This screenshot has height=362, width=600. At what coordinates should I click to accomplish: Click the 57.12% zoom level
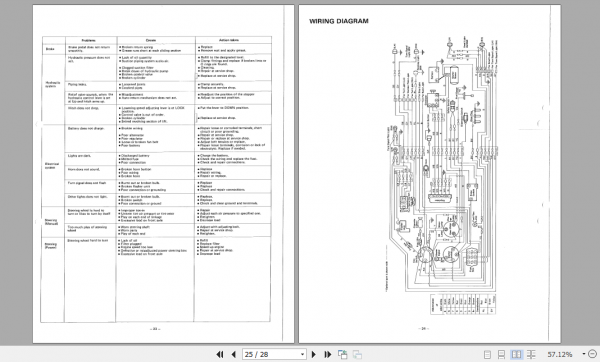click(560, 354)
